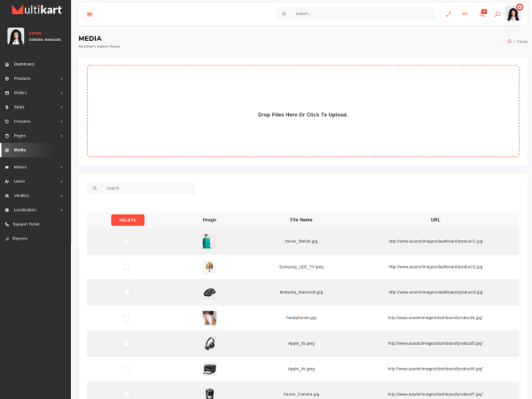Expand the Products sidebar submenu
Image resolution: width=532 pixels, height=399 pixels.
[x=61, y=78]
